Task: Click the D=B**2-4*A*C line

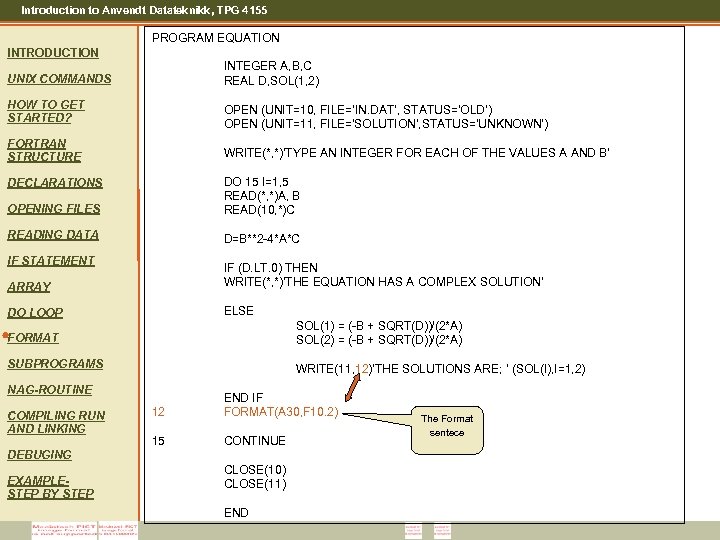Action: (x=262, y=239)
